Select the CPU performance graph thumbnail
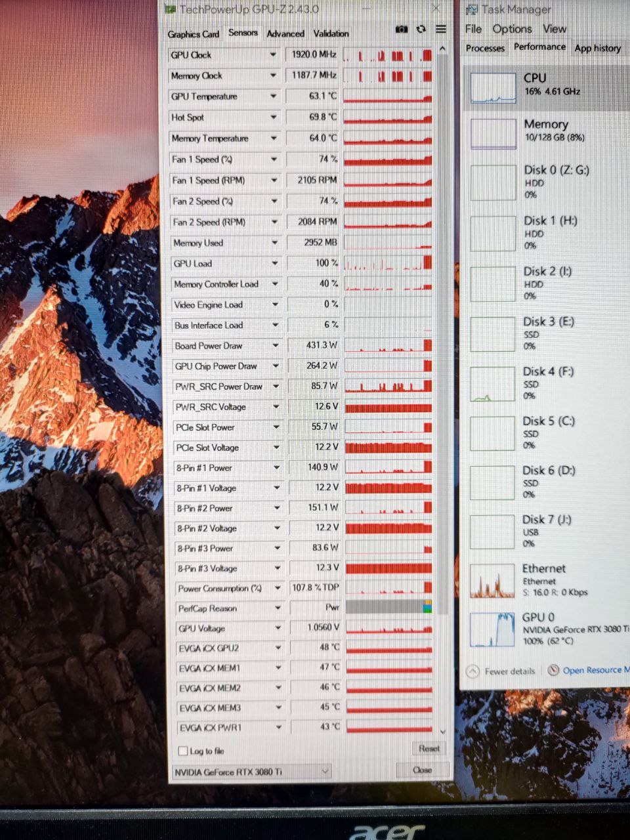630x840 pixels. (x=493, y=88)
